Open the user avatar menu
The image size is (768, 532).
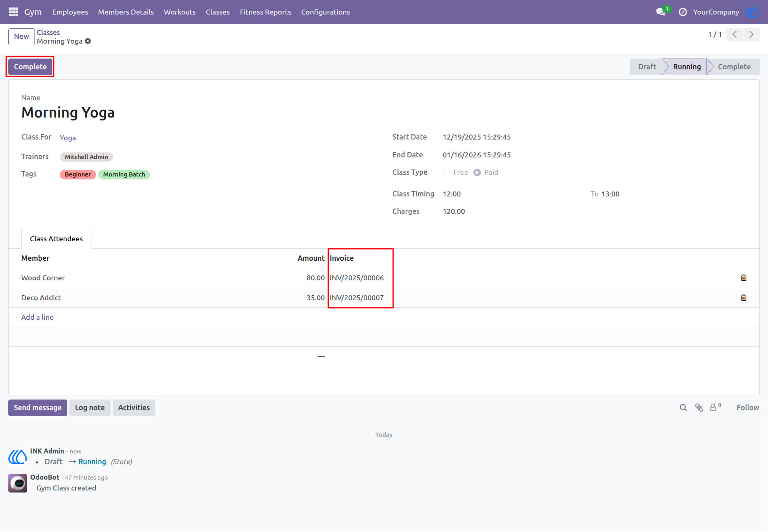pyautogui.click(x=752, y=12)
